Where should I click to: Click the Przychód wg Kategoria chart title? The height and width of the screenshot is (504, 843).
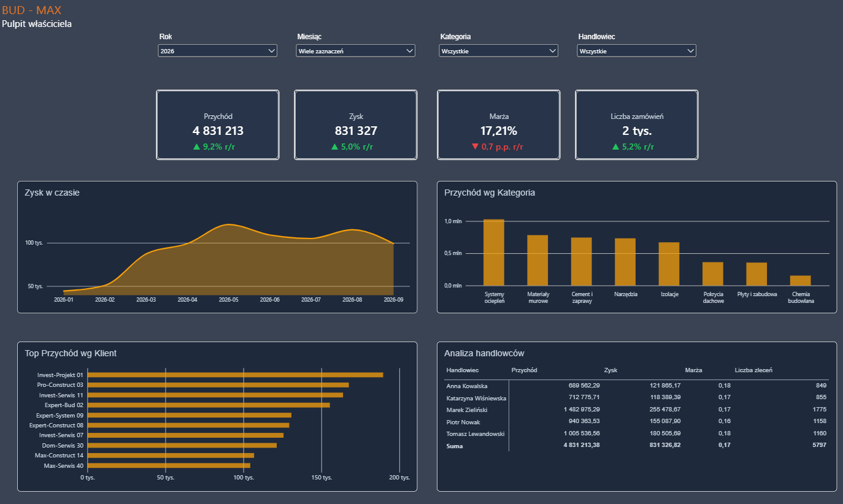[490, 193]
